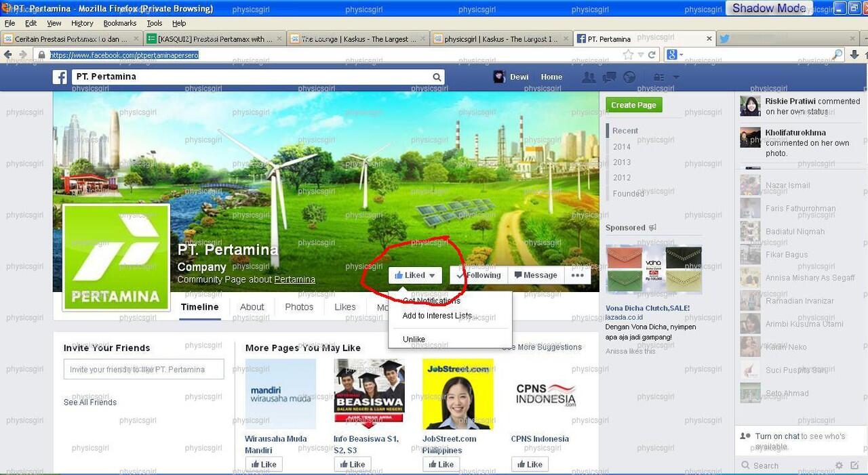Viewport: 868px width, 475px height.
Task: Open the Edit menu
Action: (x=31, y=23)
